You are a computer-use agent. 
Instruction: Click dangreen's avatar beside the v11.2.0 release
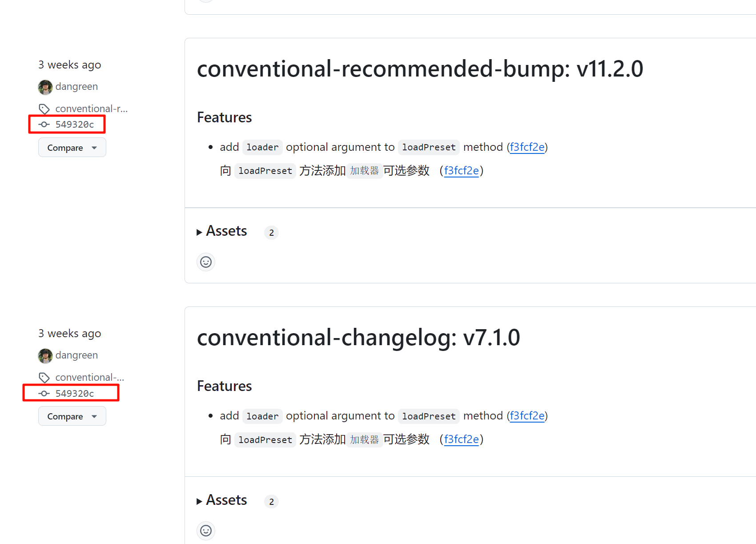45,87
